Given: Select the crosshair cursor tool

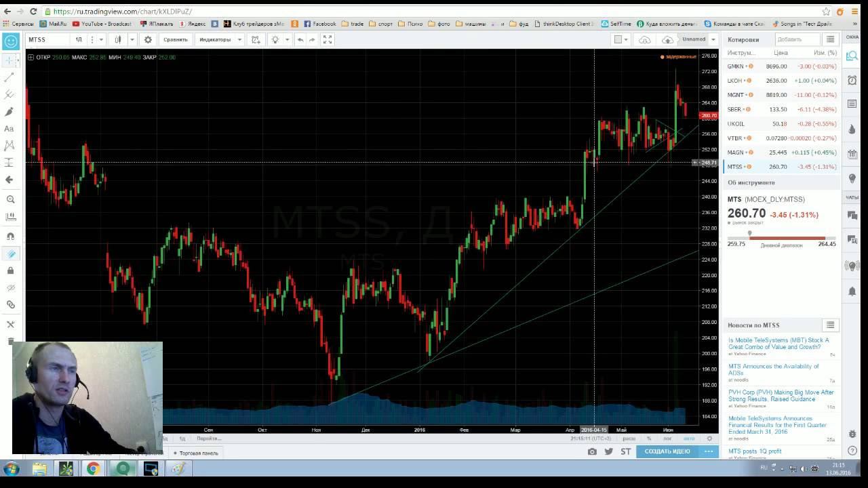Looking at the screenshot, I should [9, 60].
